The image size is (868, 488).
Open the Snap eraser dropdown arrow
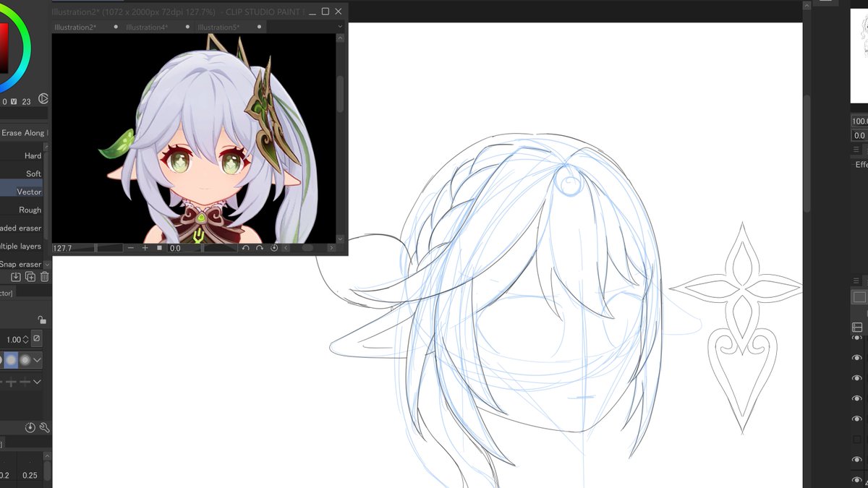coord(47,264)
